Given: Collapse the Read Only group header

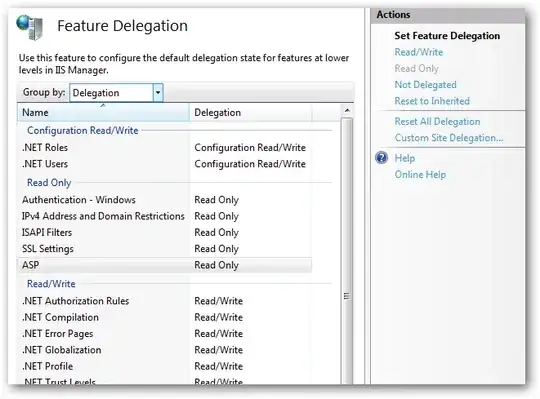Looking at the screenshot, I should (x=49, y=182).
